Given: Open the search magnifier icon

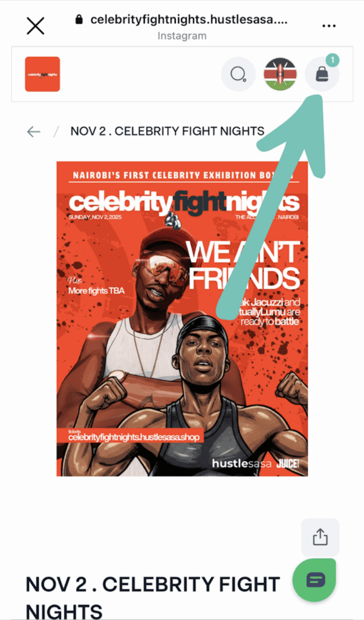Looking at the screenshot, I should tap(238, 74).
